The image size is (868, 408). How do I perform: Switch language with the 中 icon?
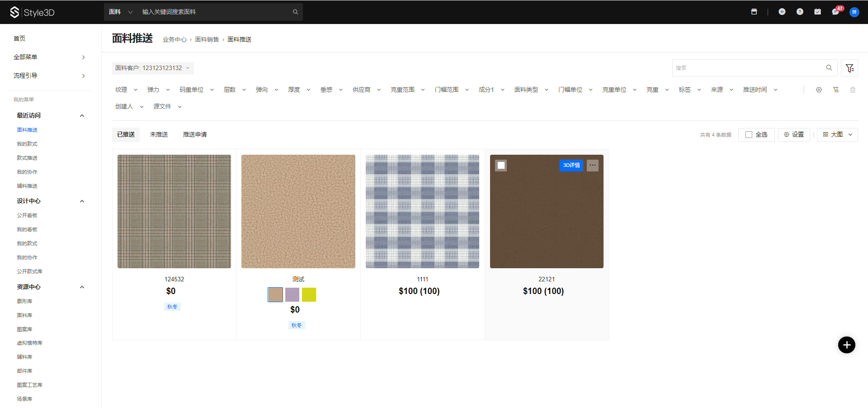click(x=782, y=12)
